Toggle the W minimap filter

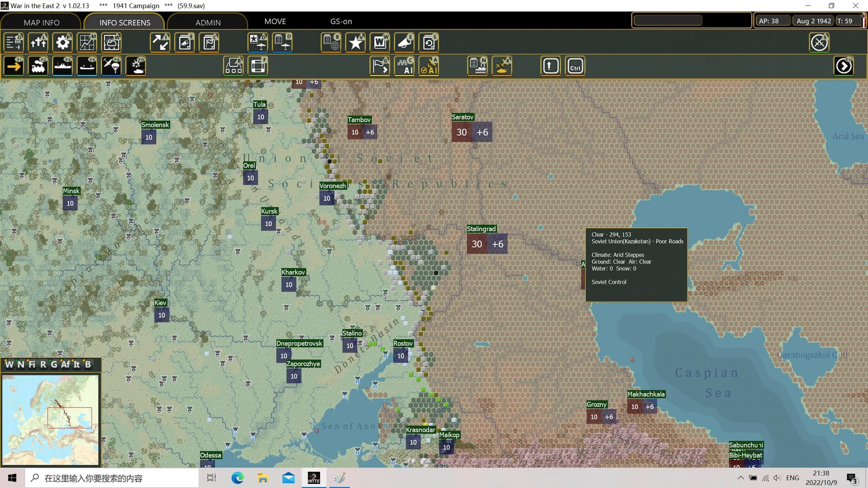[x=9, y=364]
